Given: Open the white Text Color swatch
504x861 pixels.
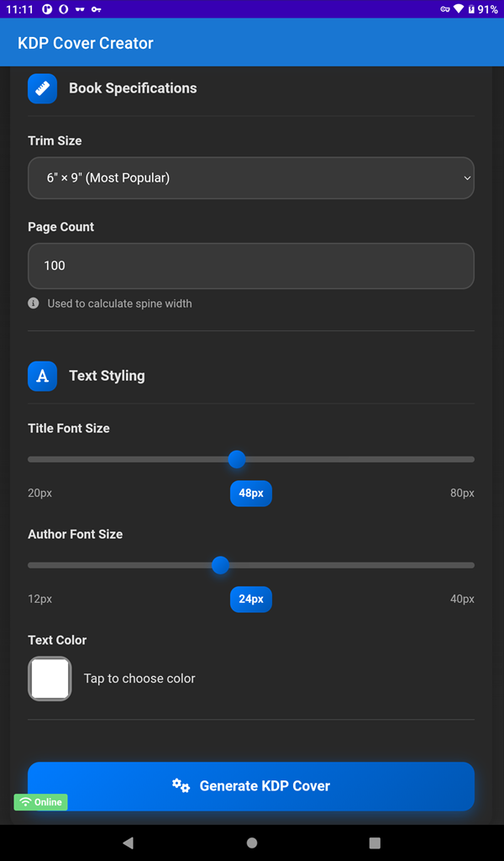Looking at the screenshot, I should (x=50, y=679).
